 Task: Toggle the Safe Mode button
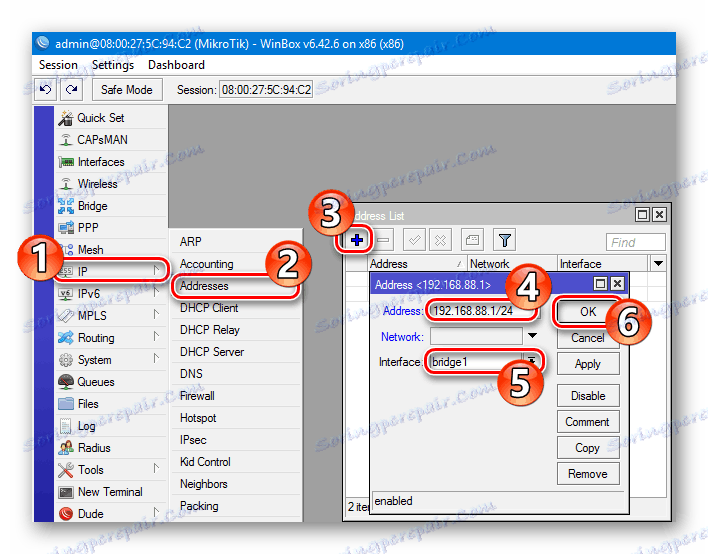click(127, 89)
